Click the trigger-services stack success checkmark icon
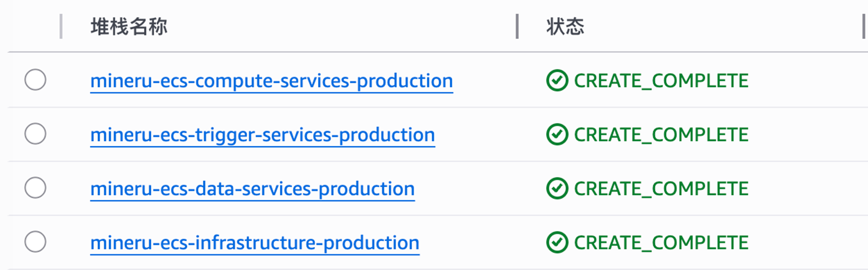The image size is (868, 270). 557,134
